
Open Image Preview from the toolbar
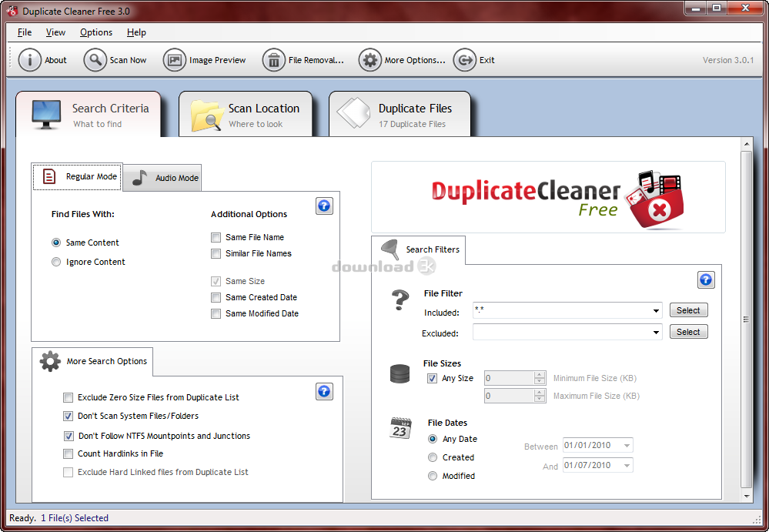click(175, 60)
